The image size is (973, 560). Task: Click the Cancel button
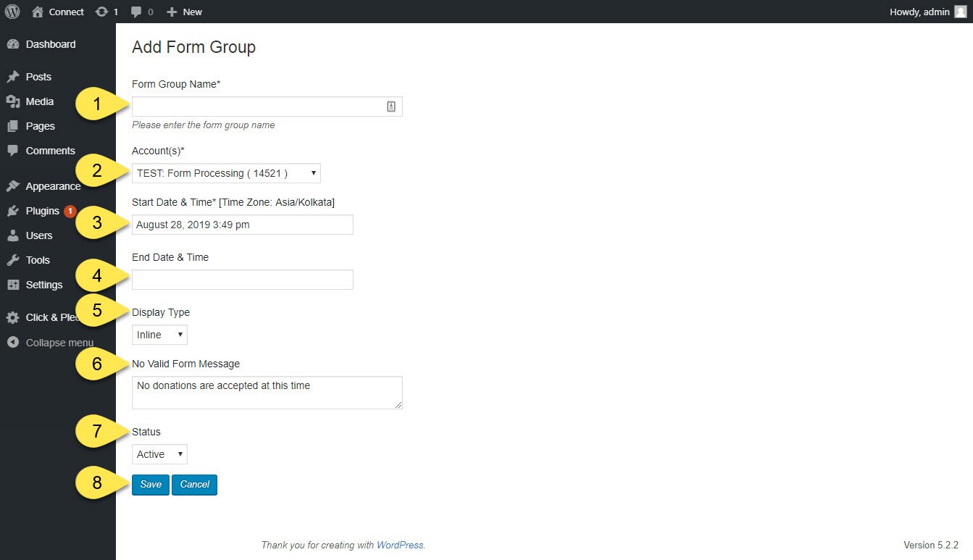point(194,485)
